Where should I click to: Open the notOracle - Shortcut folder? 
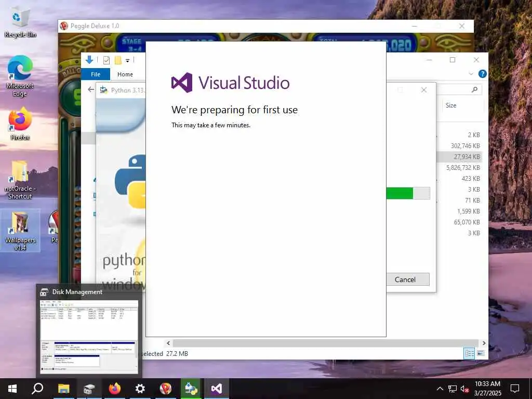pyautogui.click(x=20, y=179)
